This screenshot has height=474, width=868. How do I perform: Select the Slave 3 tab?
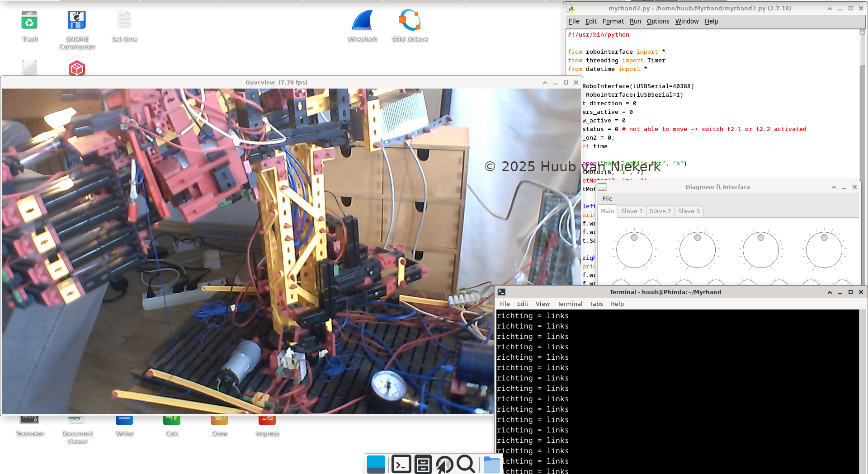pos(689,211)
